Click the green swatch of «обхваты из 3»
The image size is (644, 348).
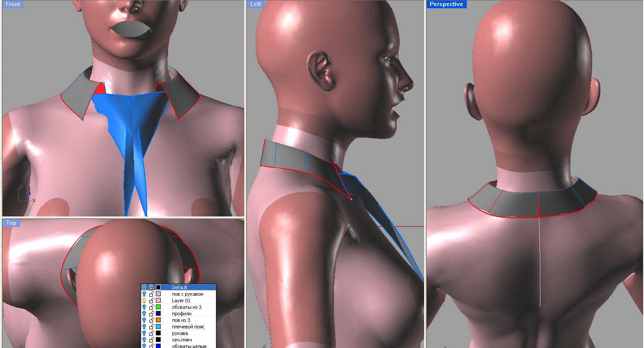tap(158, 307)
